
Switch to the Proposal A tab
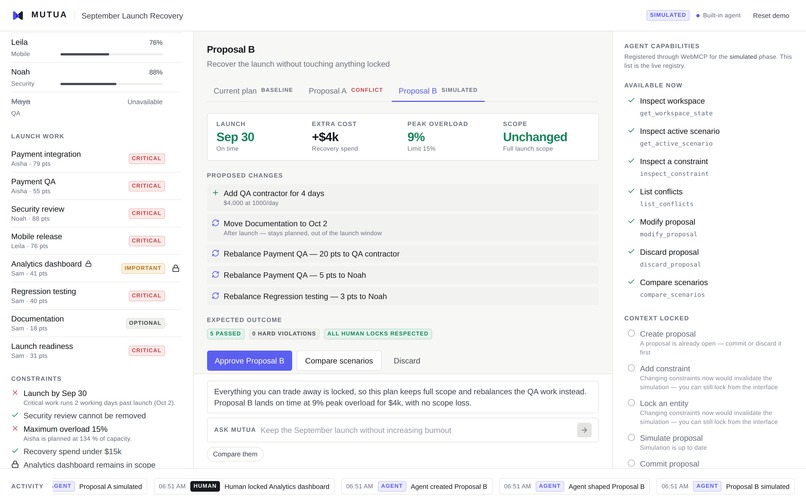click(x=345, y=91)
